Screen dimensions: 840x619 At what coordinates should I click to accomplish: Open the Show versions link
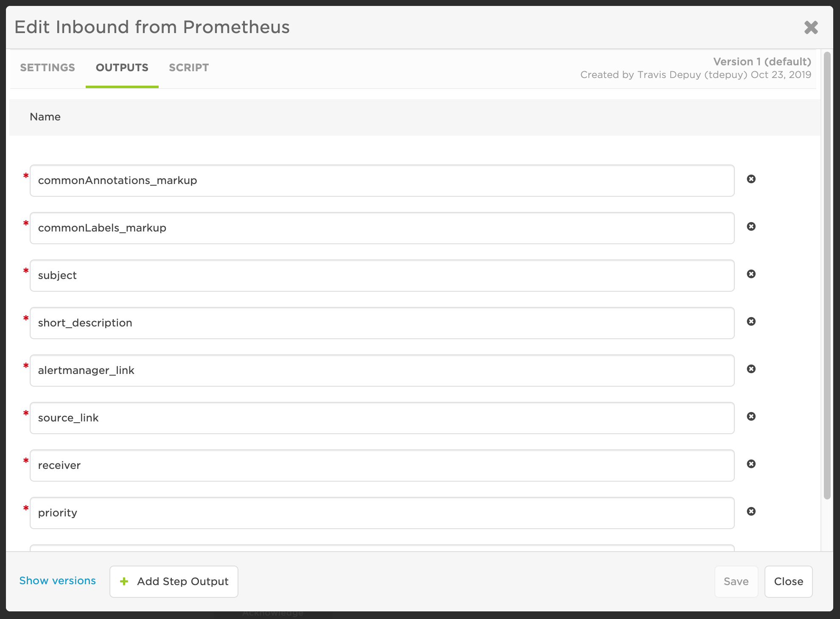(58, 581)
